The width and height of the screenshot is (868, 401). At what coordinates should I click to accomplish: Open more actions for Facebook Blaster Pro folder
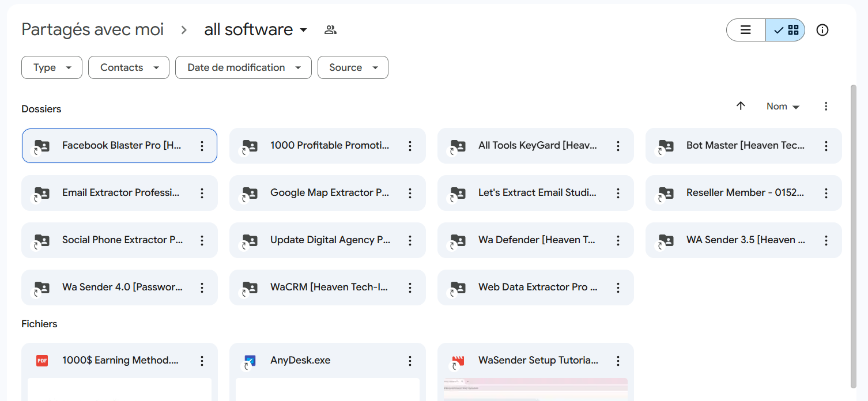(202, 146)
